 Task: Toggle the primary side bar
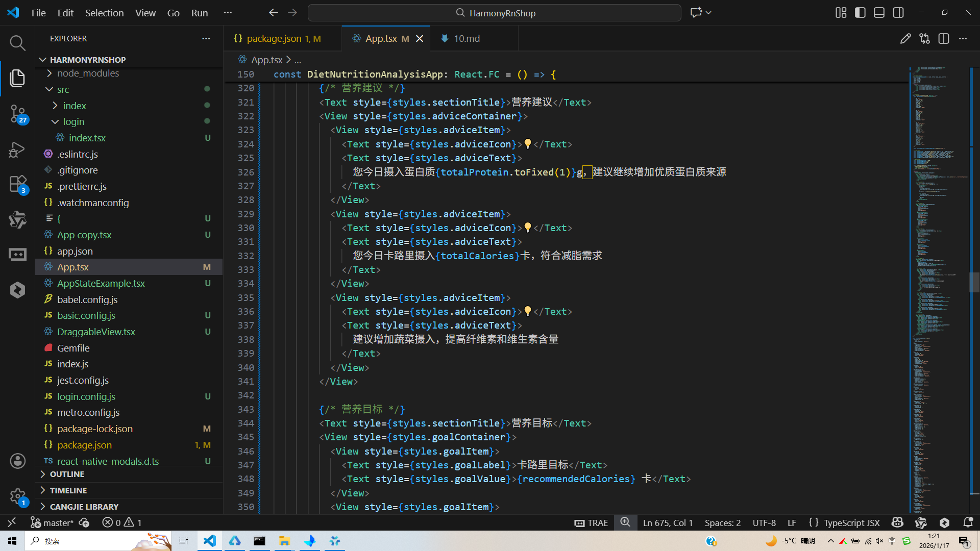[860, 13]
